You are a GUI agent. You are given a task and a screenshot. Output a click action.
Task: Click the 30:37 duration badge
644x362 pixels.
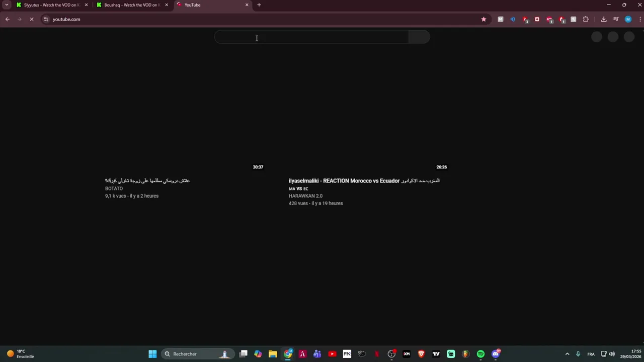(258, 167)
